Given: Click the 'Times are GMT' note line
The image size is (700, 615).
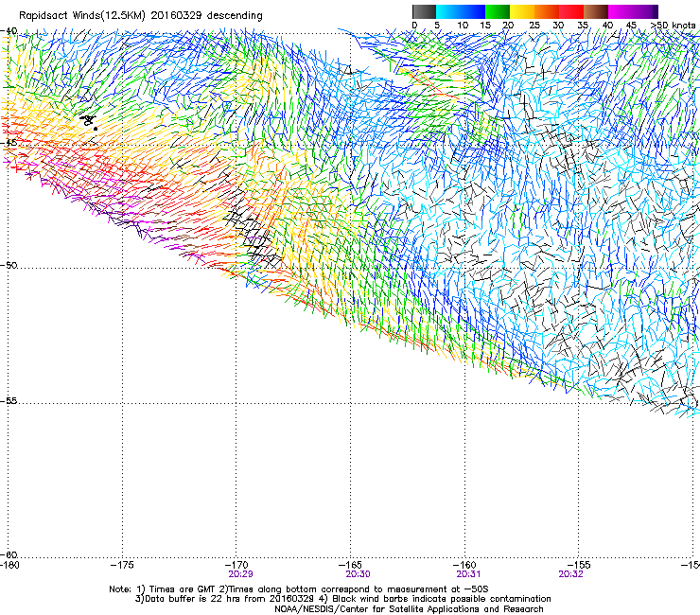Looking at the screenshot, I should coord(299,589).
